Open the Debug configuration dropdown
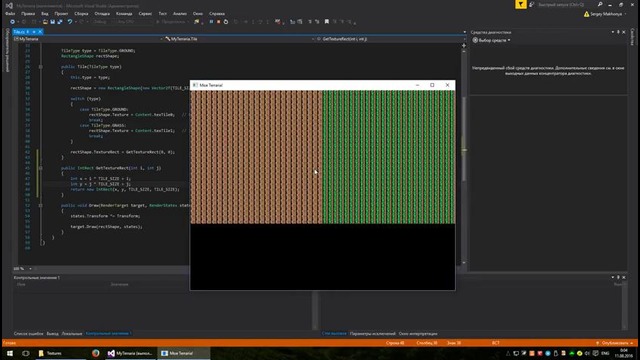Viewport: 640px width, 360px height. pos(102,22)
